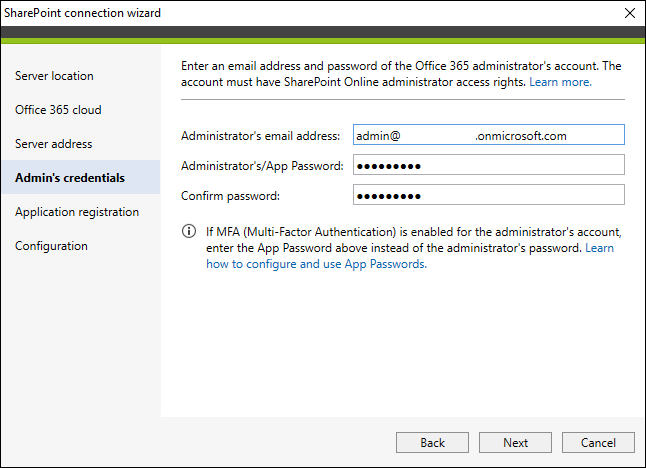646x468 pixels.
Task: Open the Office 365 cloud step
Action: 58,110
